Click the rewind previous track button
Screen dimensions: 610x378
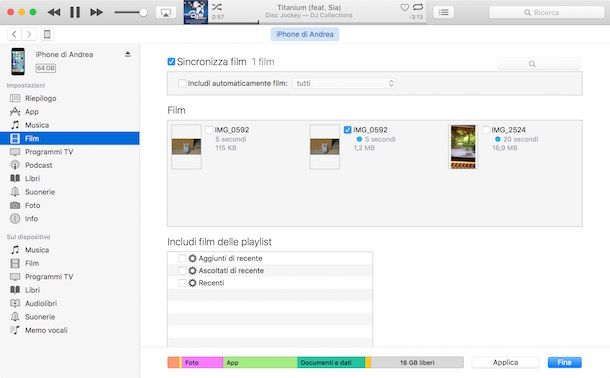click(54, 12)
